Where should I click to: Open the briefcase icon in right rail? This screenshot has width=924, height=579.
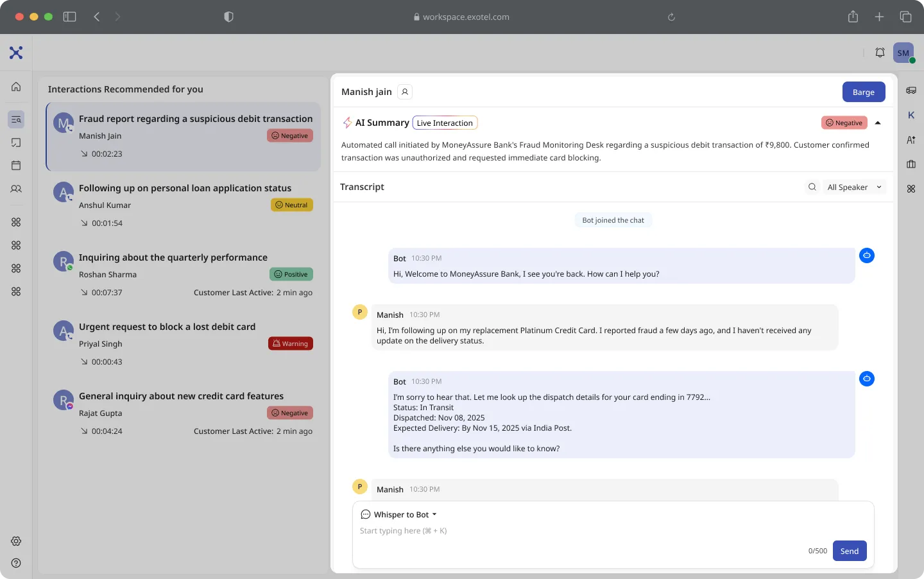(911, 164)
